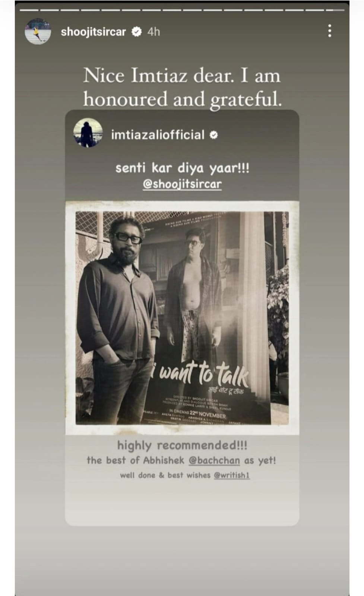
Task: Tap the @writish1 mention link
Action: [232, 475]
